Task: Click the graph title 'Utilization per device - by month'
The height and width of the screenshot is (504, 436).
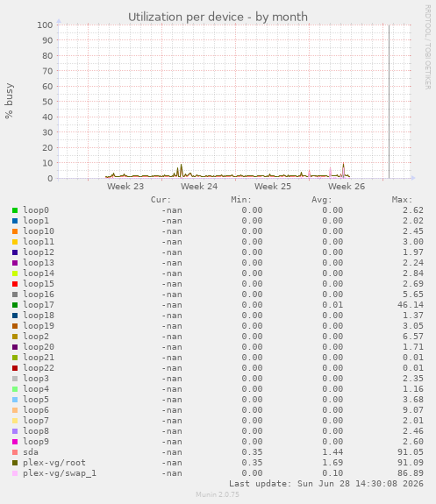Action: (218, 17)
